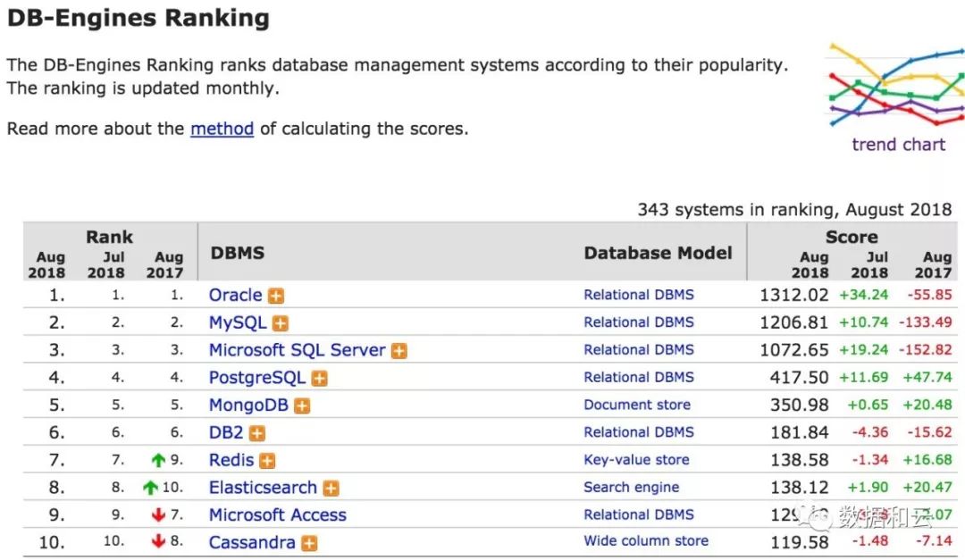Screen dimensions: 965x560
Task: Expand the Elasticsearch plus icon
Action: point(331,489)
